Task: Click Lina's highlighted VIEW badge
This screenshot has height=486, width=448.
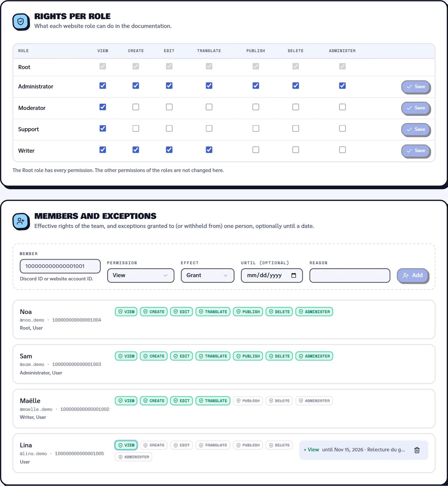Action: (x=126, y=445)
